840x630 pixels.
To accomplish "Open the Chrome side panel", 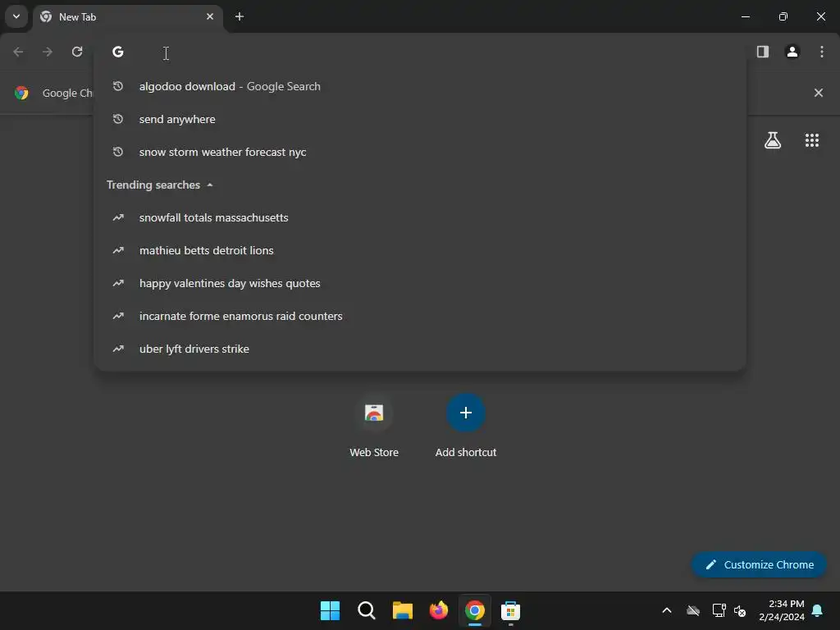I will 763,52.
